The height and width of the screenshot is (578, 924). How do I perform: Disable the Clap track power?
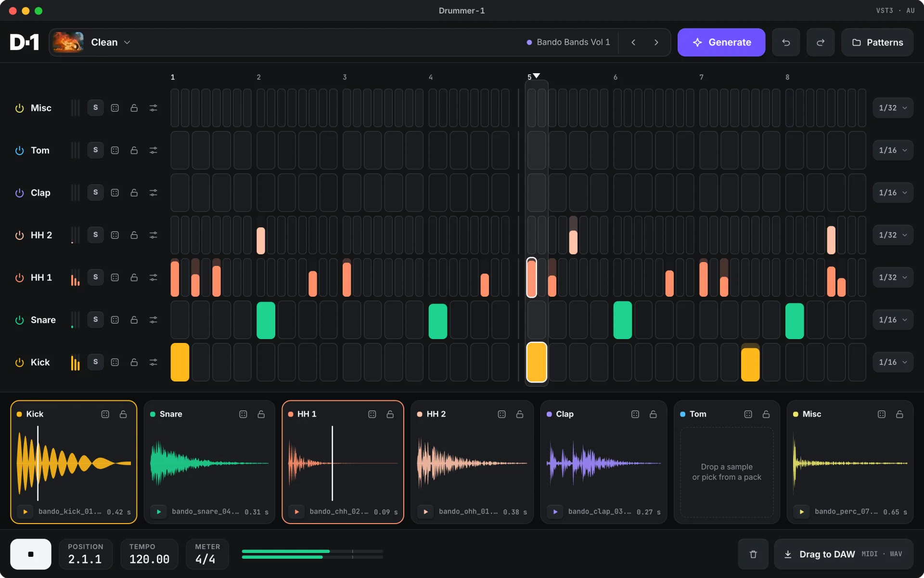coord(19,193)
